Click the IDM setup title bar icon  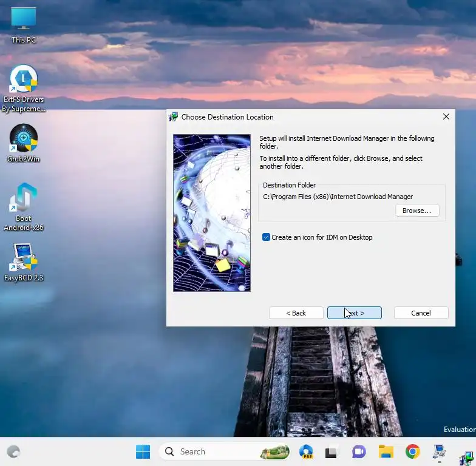pos(174,116)
